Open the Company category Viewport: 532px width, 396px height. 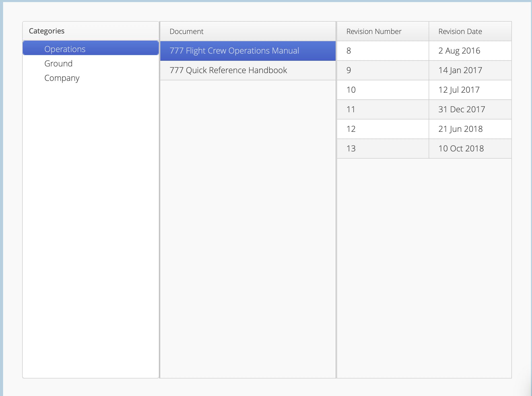(62, 78)
